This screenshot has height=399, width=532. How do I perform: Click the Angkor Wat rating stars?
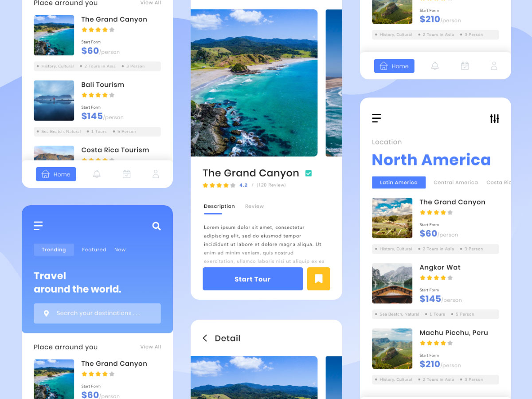click(x=436, y=278)
